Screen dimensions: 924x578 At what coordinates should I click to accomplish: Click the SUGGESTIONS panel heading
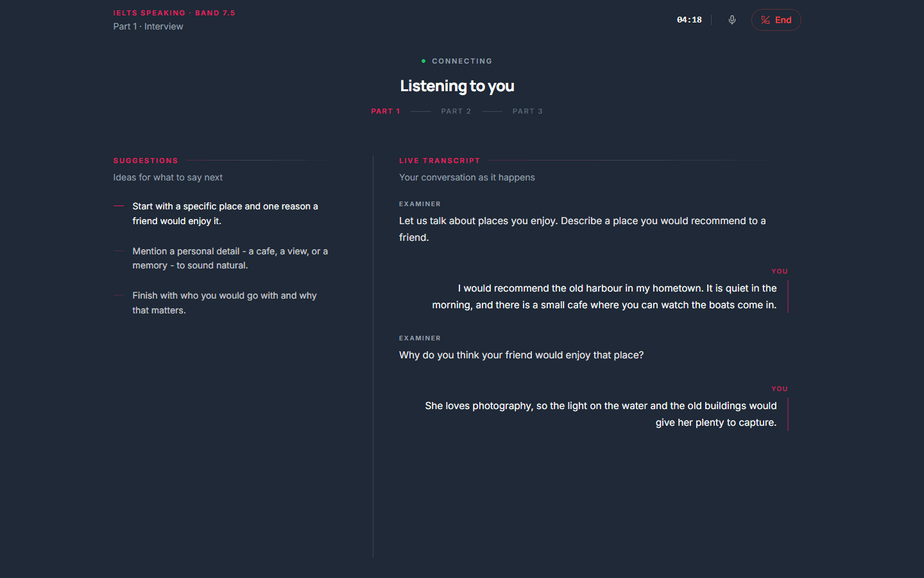[x=146, y=161]
